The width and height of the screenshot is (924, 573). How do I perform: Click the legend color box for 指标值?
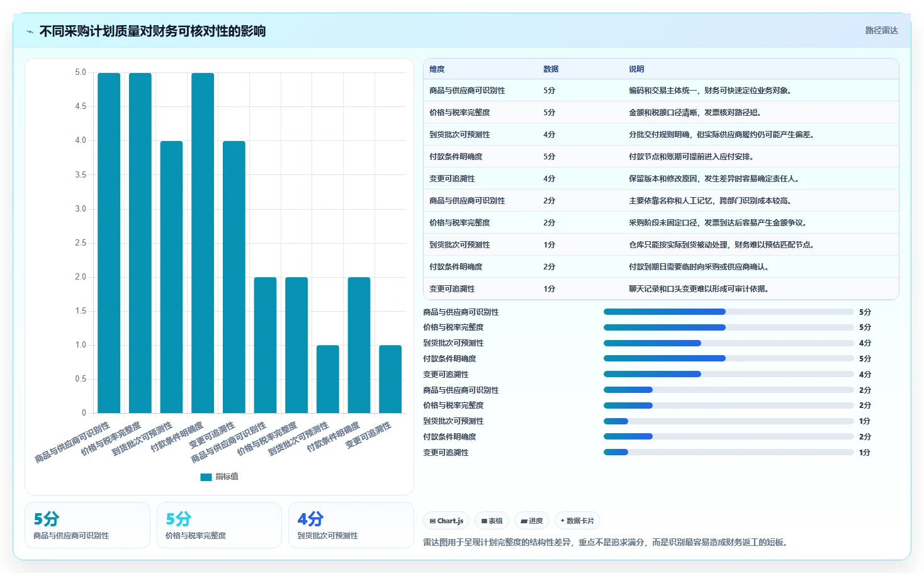point(206,477)
